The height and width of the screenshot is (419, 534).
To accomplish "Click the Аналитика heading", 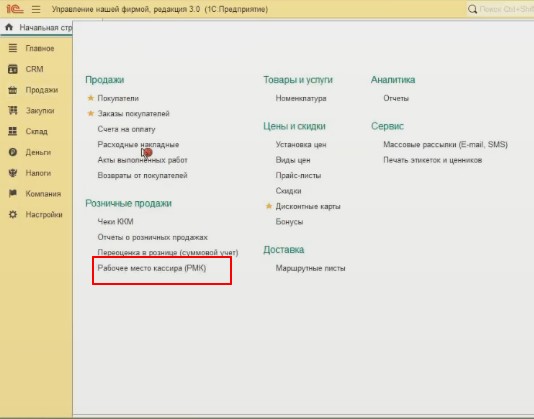I will [393, 80].
